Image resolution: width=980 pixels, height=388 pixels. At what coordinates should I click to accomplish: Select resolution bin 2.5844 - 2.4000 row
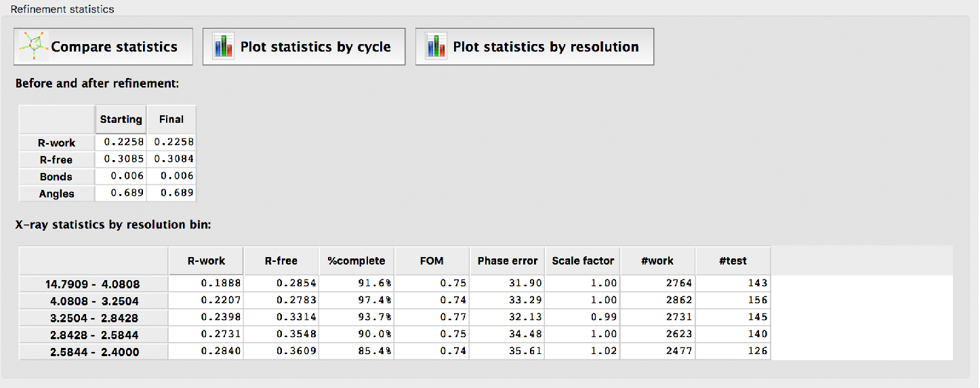tap(94, 352)
